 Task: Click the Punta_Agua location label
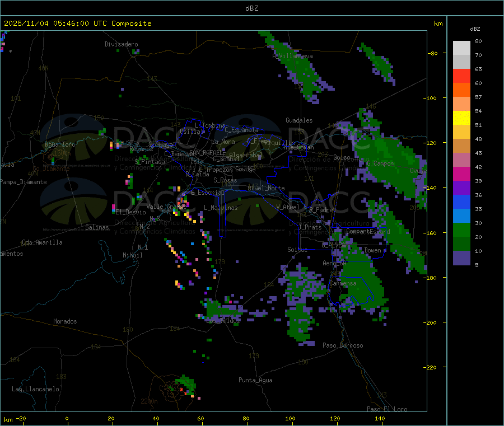pos(255,381)
